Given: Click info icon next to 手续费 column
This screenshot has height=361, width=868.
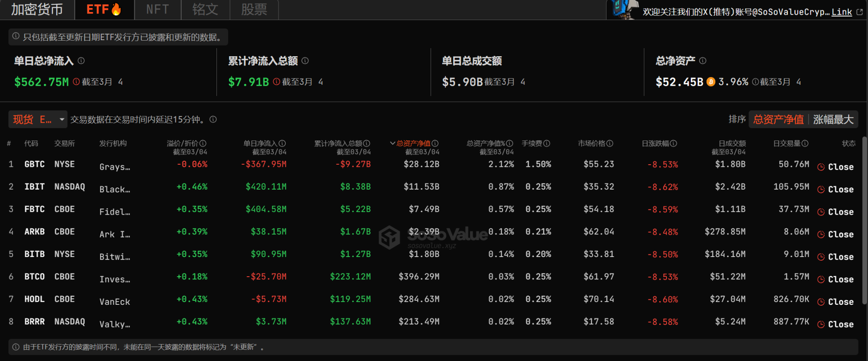Looking at the screenshot, I should (547, 143).
